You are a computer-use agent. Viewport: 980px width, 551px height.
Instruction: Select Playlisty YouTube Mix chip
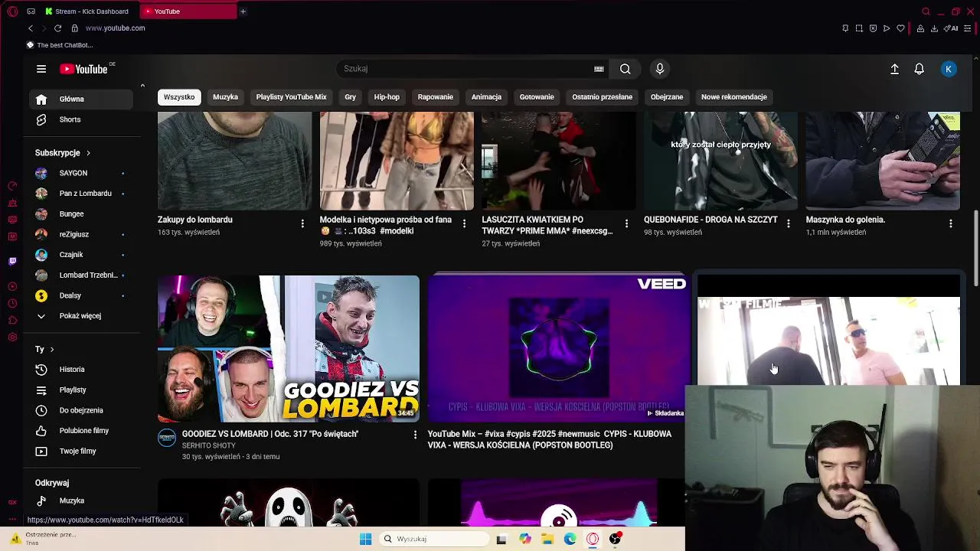click(291, 97)
